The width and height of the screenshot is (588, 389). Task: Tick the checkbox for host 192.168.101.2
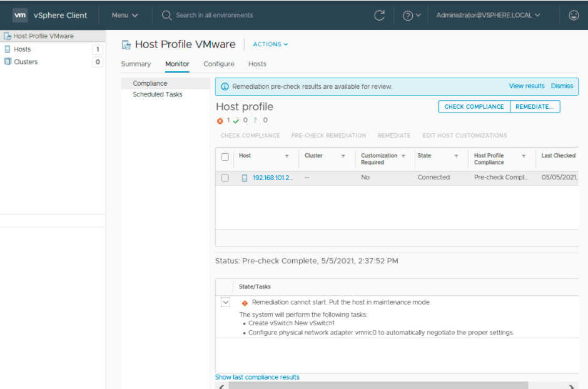tap(225, 178)
